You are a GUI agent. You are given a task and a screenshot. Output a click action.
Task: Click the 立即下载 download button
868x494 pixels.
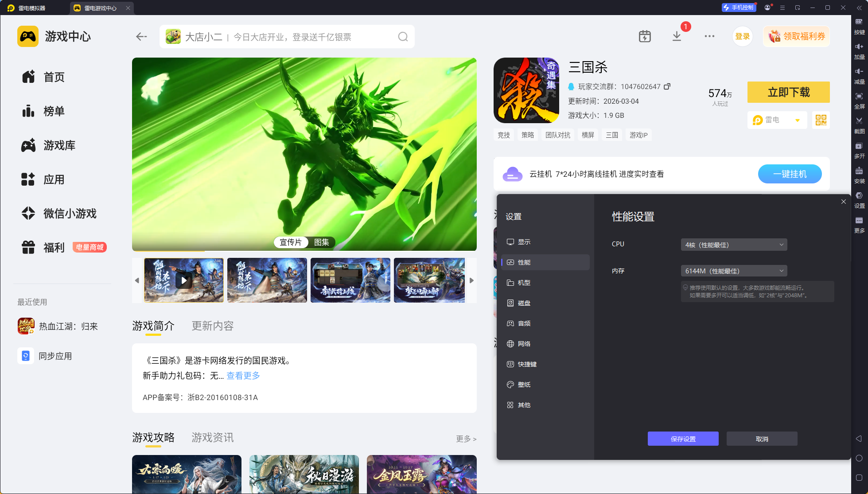(x=788, y=92)
